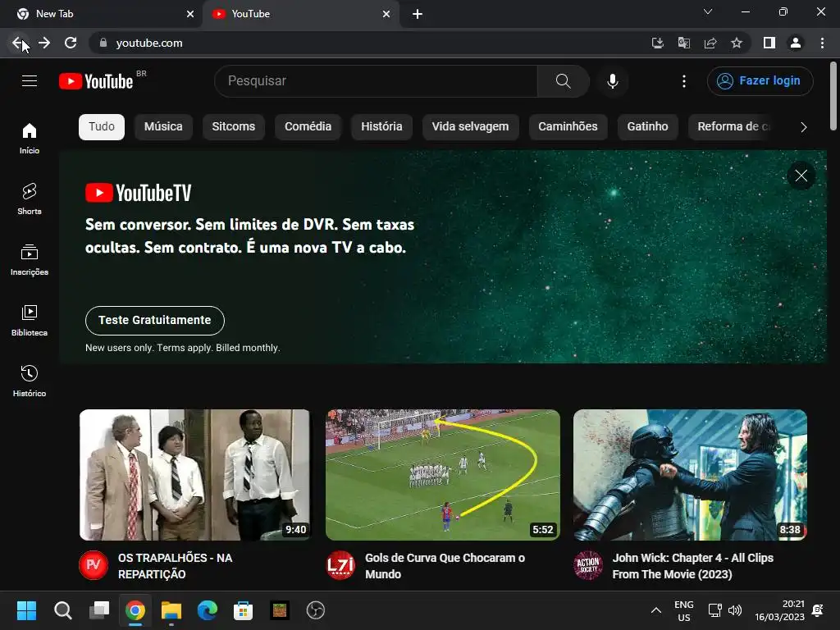This screenshot has width=840, height=630.
Task: Open YouTube settings three-dot menu
Action: [683, 81]
